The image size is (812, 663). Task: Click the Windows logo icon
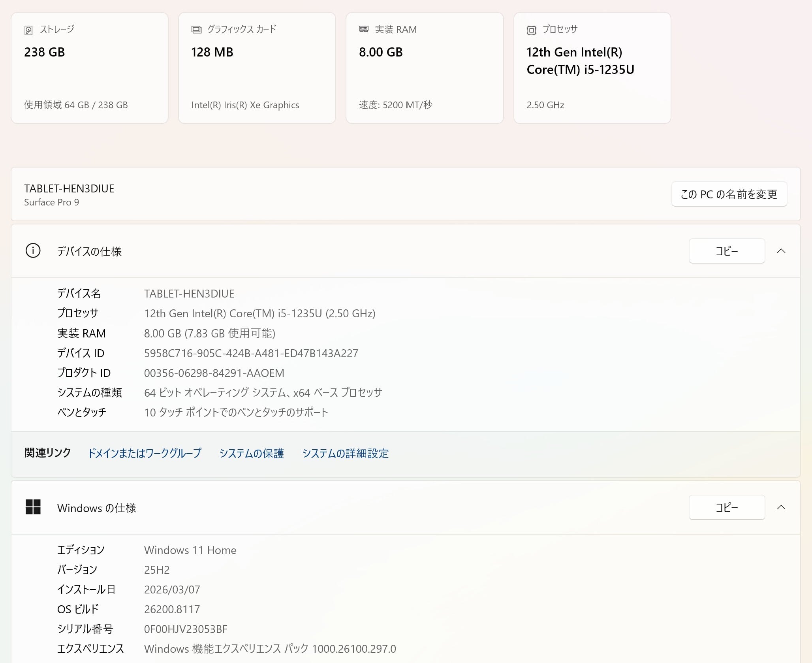point(33,507)
